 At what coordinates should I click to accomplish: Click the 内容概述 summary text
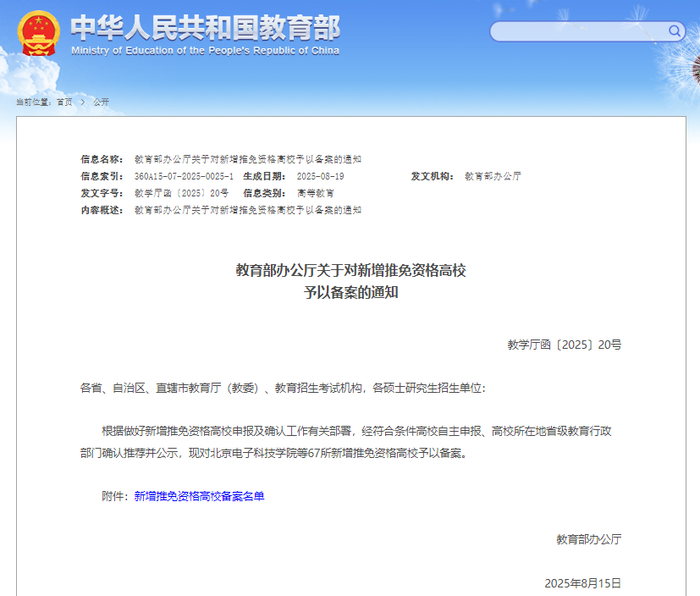(x=248, y=210)
